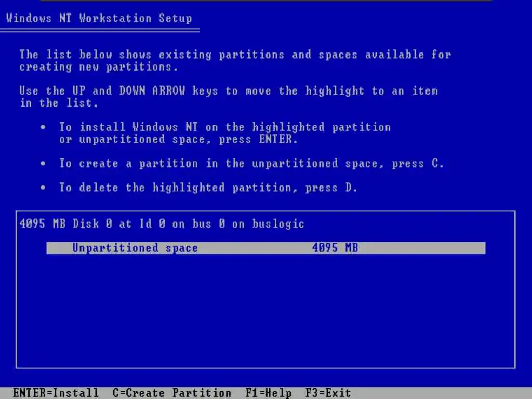The height and width of the screenshot is (399, 532).
Task: Click the Windows NT Workstation Setup title
Action: 99,18
